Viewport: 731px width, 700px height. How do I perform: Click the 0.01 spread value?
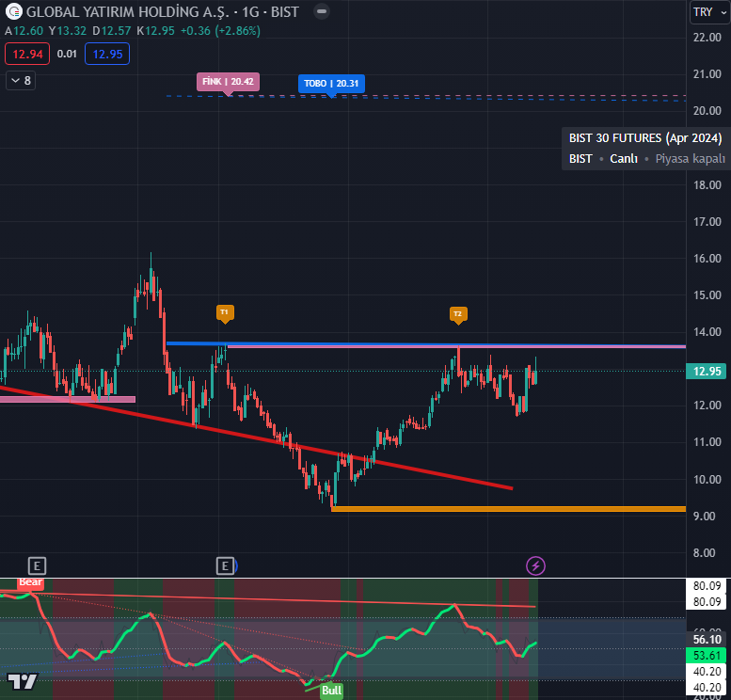click(67, 54)
